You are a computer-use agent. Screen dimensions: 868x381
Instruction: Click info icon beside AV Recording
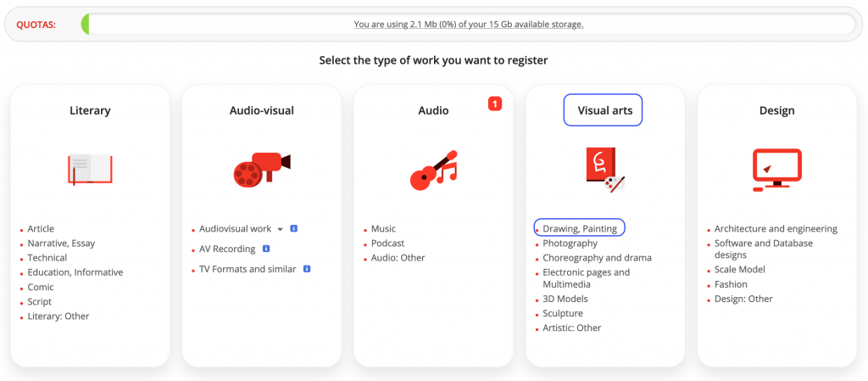tap(266, 249)
